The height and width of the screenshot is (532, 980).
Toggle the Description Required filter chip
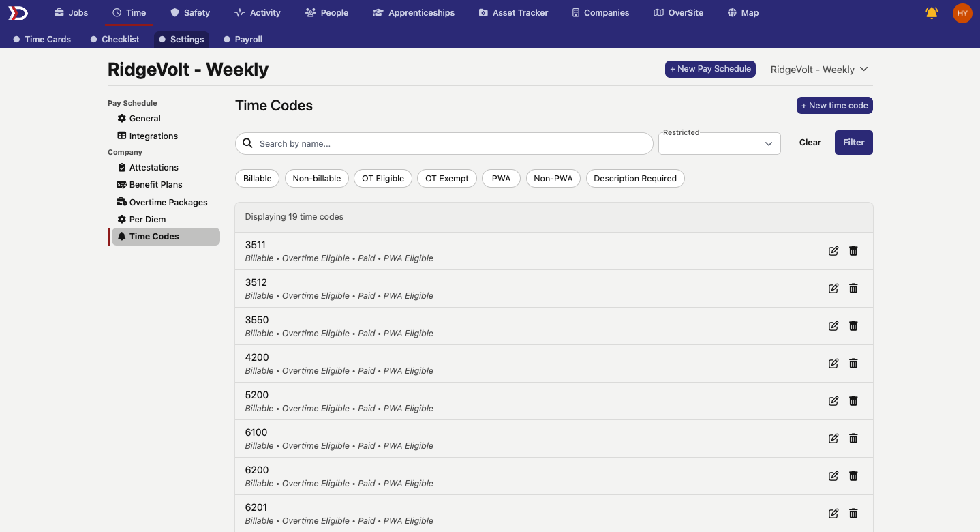pos(635,179)
